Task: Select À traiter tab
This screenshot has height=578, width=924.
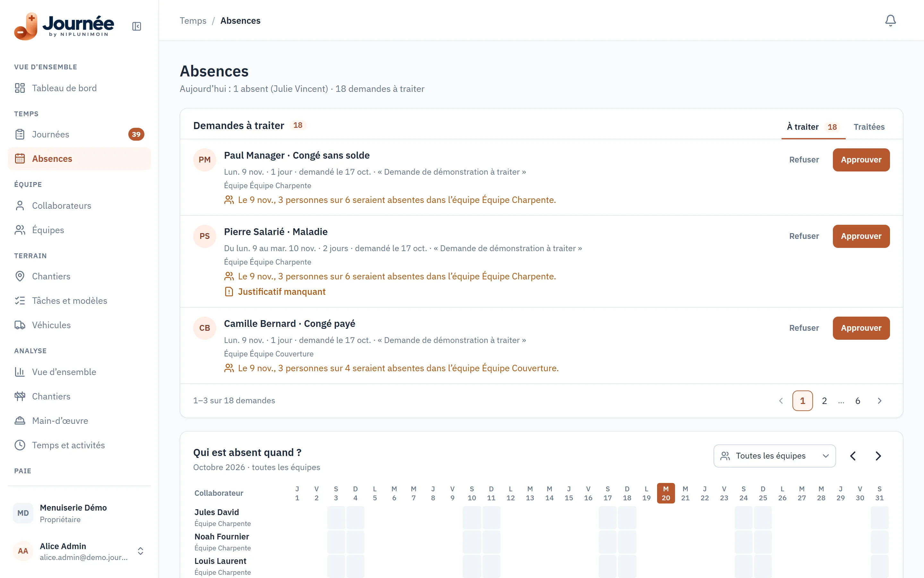Action: coord(813,127)
